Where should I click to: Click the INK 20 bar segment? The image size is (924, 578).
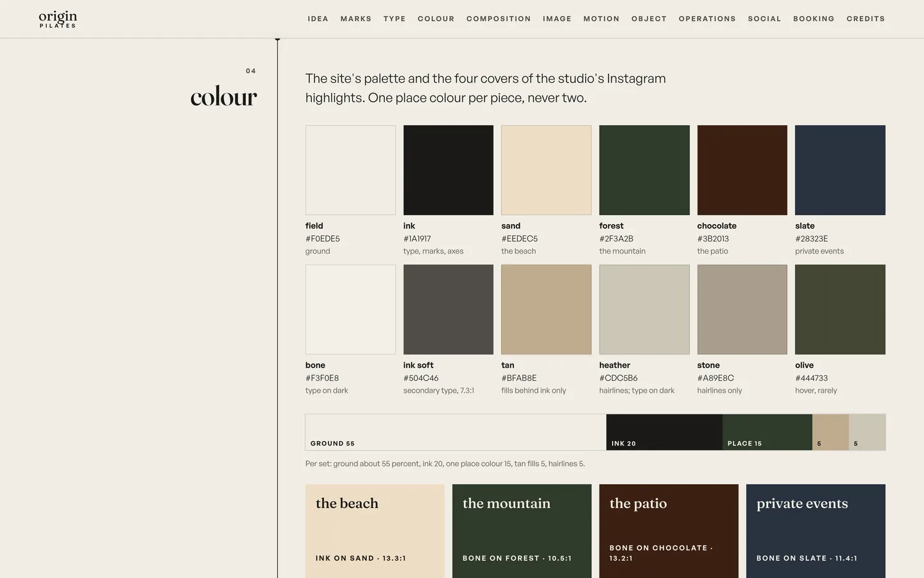click(664, 432)
